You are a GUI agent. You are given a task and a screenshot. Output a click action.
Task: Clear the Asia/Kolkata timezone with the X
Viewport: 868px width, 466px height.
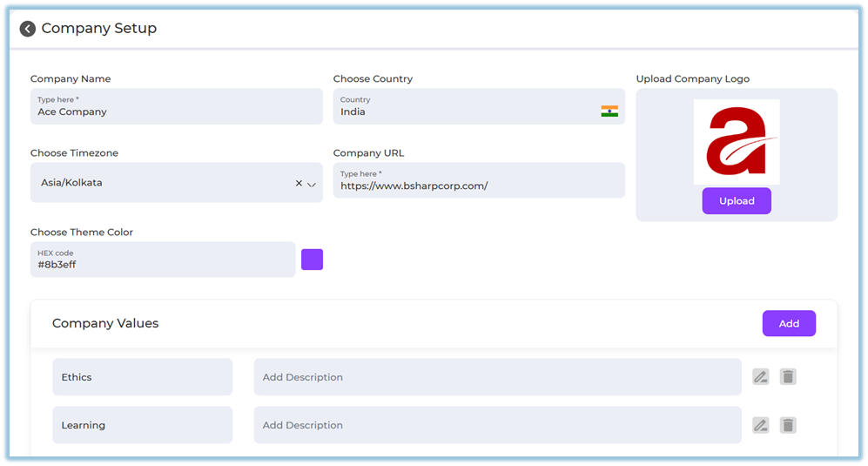point(299,184)
